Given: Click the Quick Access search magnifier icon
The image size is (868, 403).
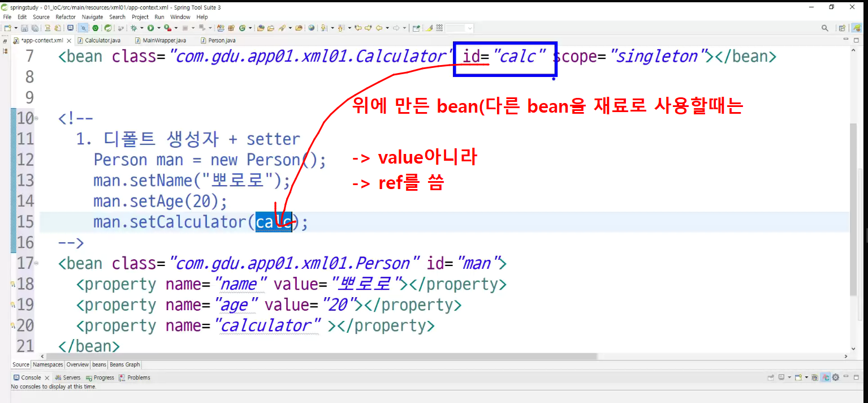Looking at the screenshot, I should 824,28.
